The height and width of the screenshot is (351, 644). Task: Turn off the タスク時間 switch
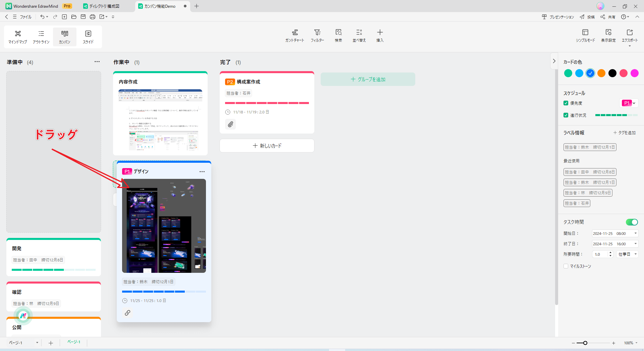[x=632, y=222]
